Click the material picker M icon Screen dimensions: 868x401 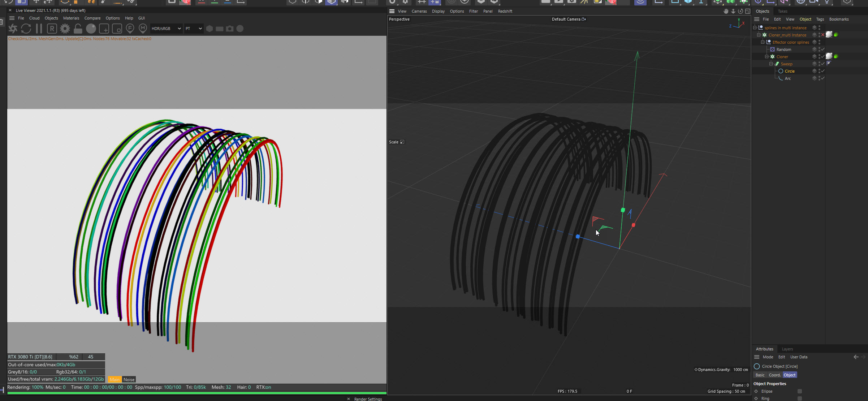pos(143,29)
